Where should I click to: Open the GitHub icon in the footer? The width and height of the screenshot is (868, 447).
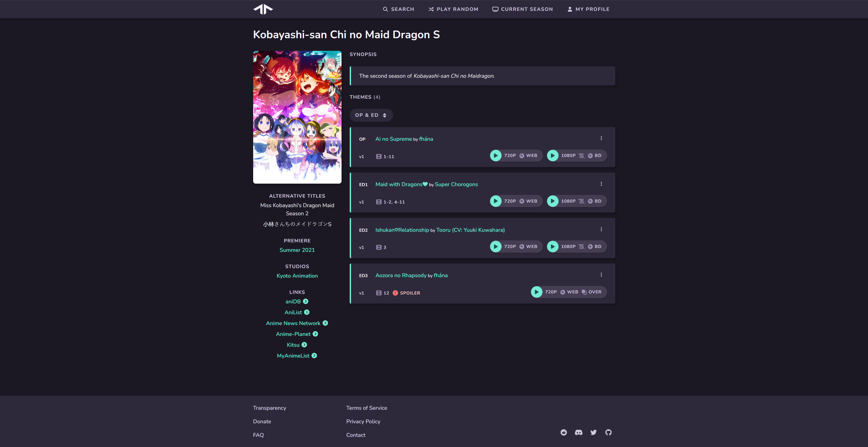pyautogui.click(x=608, y=432)
